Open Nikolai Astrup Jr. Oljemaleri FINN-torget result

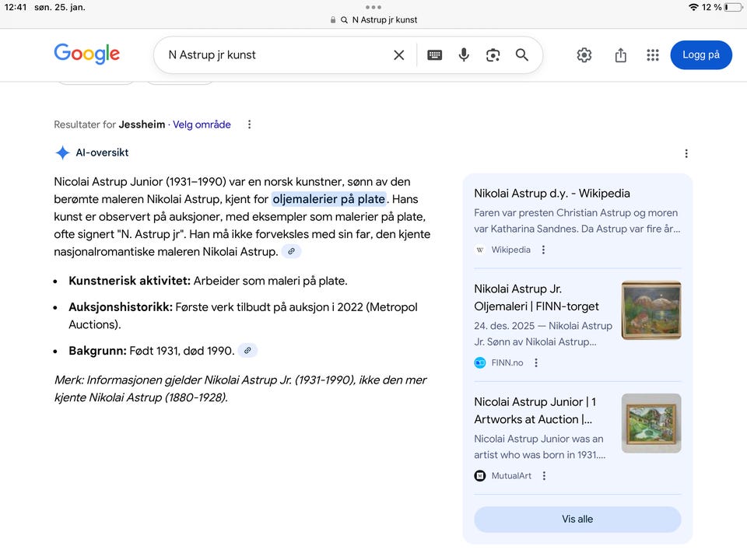536,298
